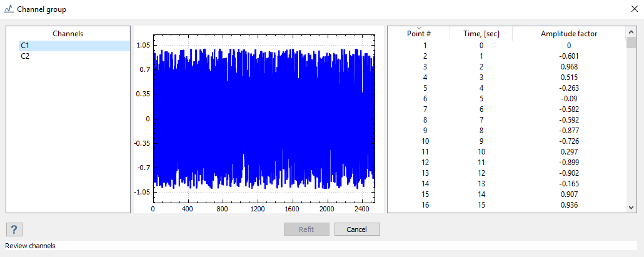Click the disabled Refit button
The width and height of the screenshot is (644, 257).
(306, 229)
